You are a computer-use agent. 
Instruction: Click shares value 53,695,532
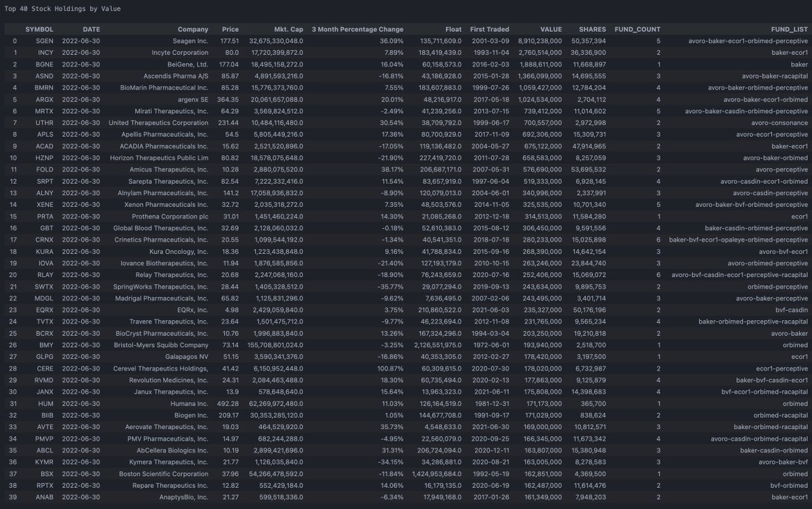point(588,169)
